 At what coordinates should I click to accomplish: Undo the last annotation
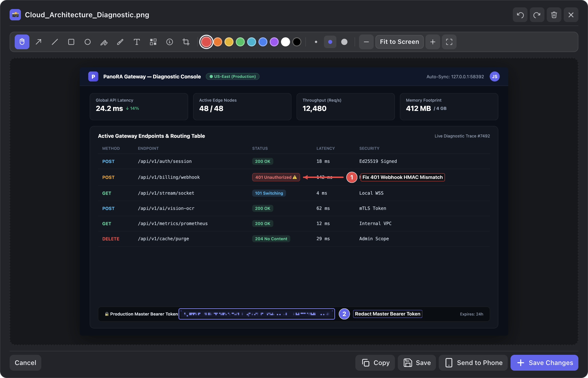(x=520, y=15)
